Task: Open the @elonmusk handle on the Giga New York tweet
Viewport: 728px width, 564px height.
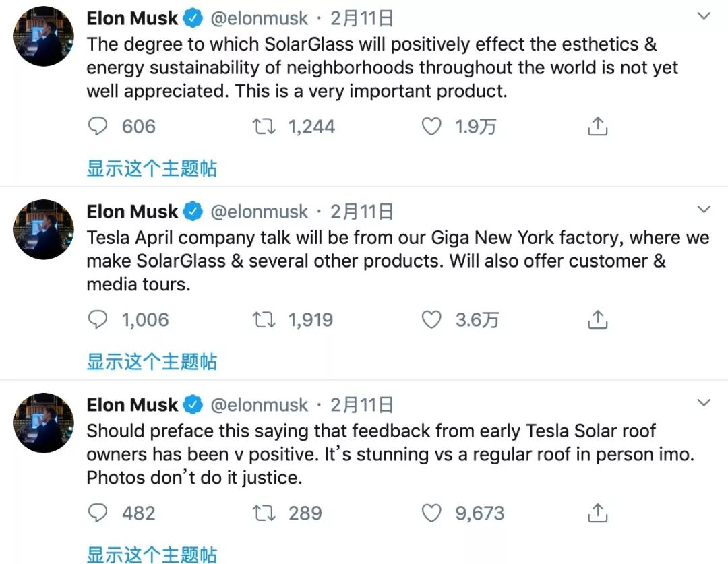Action: [x=260, y=212]
